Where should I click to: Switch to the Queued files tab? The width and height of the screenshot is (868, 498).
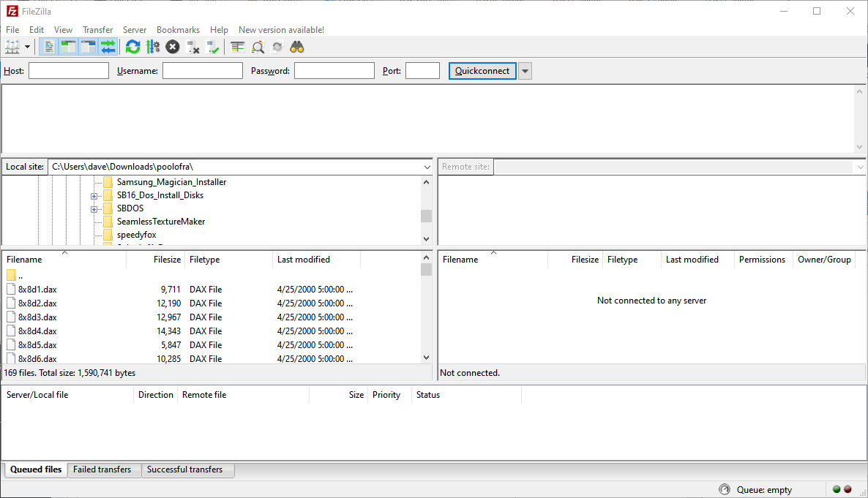coord(36,469)
